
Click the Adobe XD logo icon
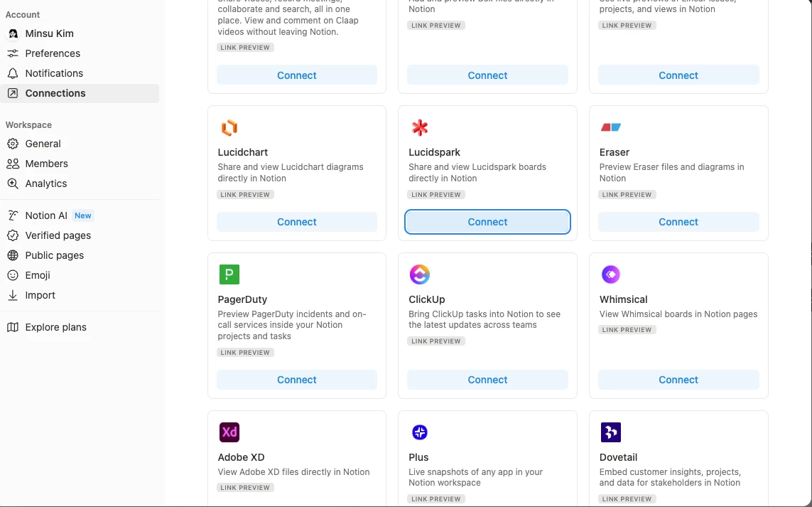[229, 432]
